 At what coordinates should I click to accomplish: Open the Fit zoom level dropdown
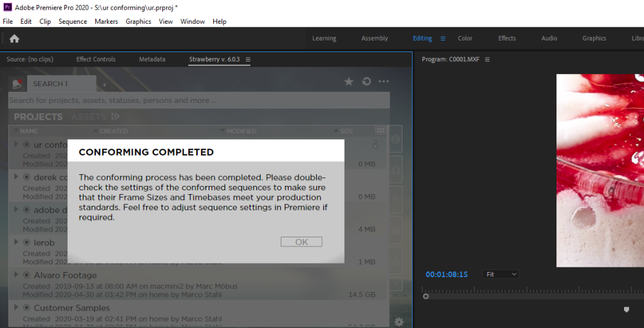point(500,274)
